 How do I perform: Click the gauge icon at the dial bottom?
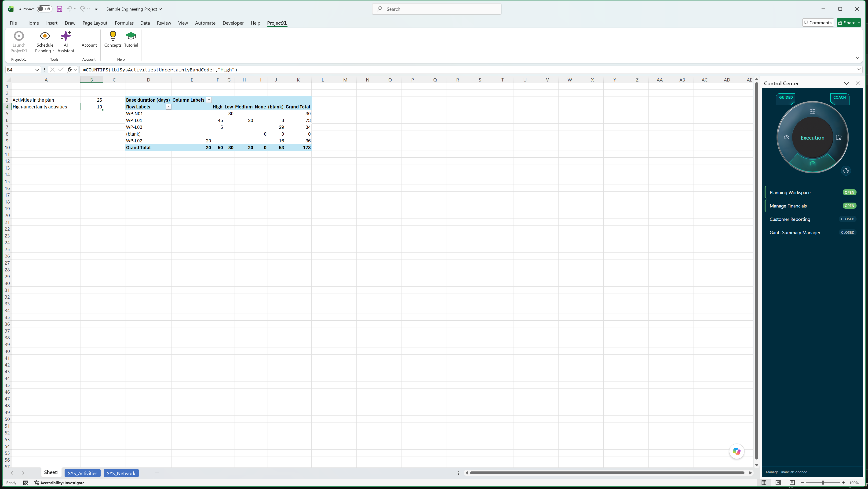click(812, 163)
